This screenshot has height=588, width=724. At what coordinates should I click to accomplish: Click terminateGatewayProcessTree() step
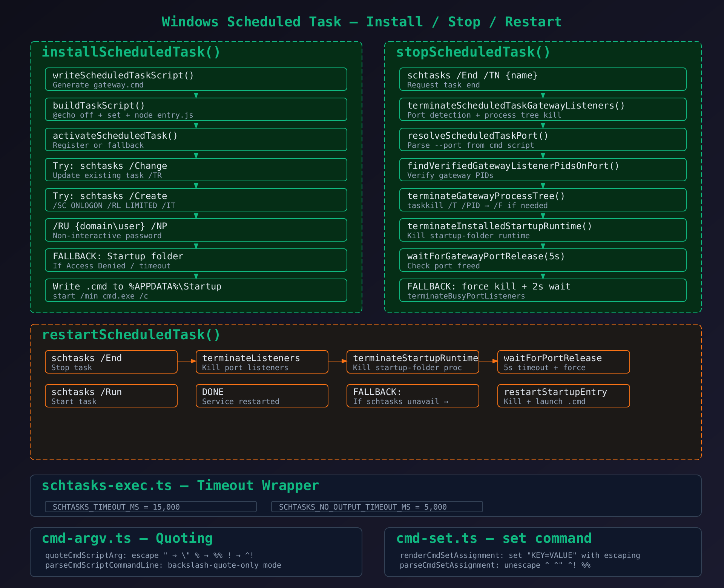(x=543, y=200)
